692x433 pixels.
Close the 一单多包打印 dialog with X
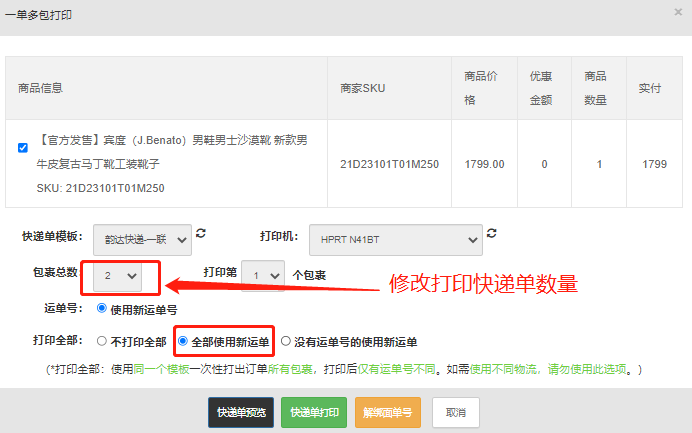point(679,12)
